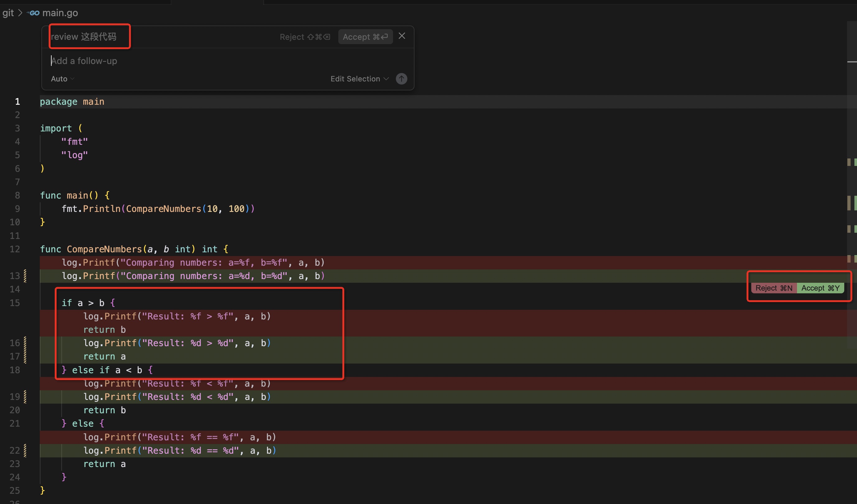This screenshot has width=857, height=504.
Task: Click the added line 'return a' at line 17
Action: tap(104, 356)
